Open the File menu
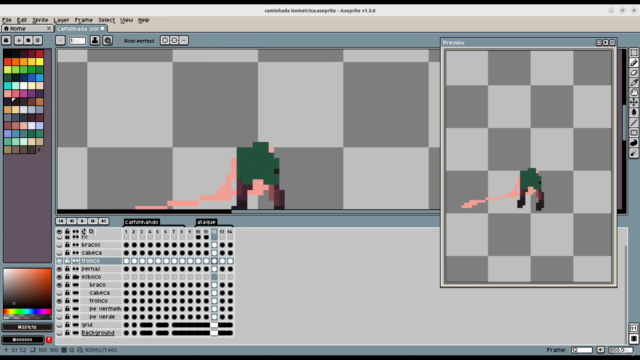 click(x=7, y=20)
